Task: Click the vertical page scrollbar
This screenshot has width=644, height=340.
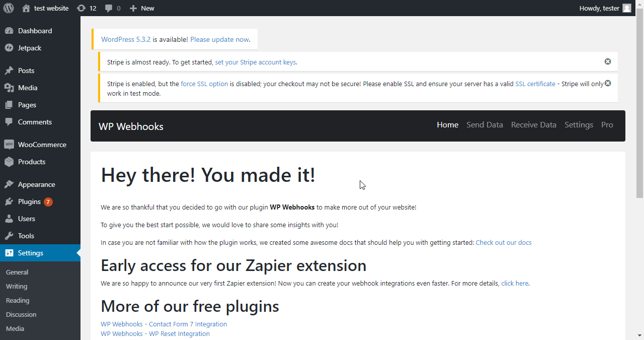Action: tap(639, 170)
